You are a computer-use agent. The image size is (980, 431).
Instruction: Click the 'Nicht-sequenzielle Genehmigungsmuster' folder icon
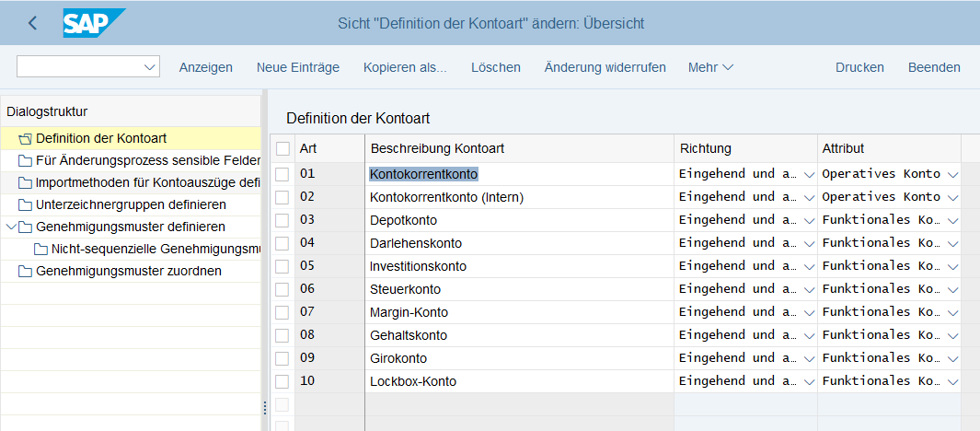tap(40, 249)
